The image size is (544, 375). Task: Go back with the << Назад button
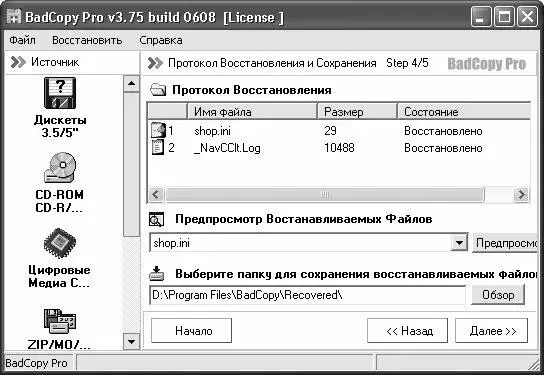click(x=408, y=331)
